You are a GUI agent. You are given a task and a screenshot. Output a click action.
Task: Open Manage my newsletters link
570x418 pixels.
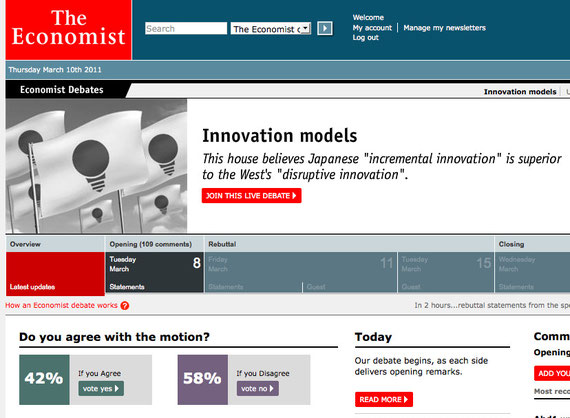(444, 28)
